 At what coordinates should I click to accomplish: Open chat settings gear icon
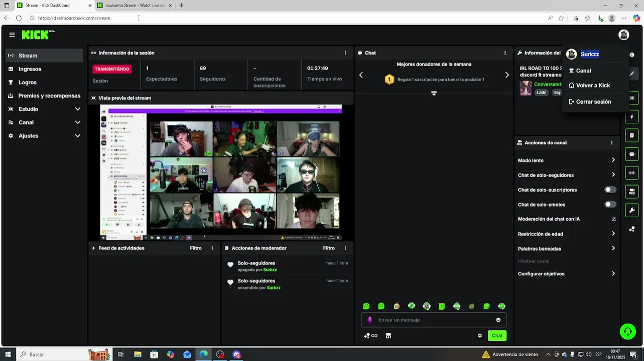tap(480, 336)
